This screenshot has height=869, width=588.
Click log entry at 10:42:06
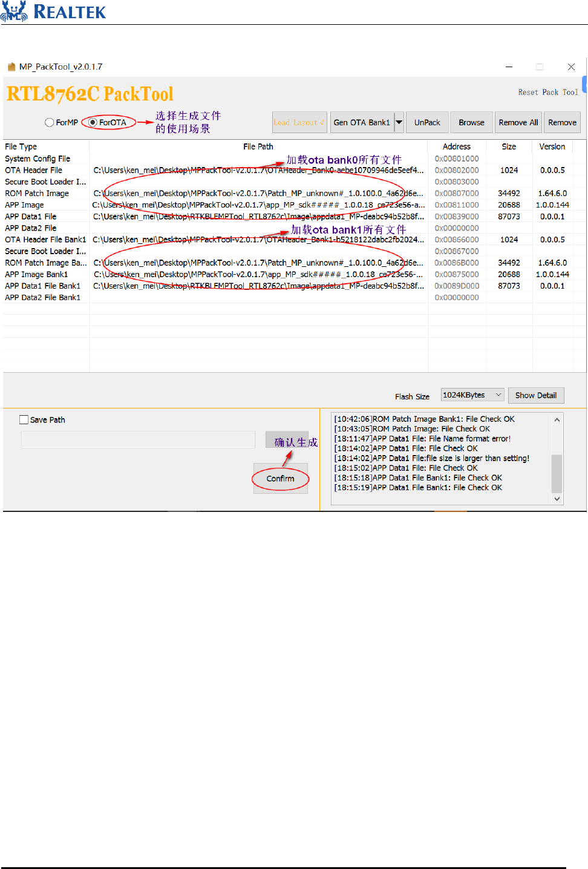click(x=424, y=419)
